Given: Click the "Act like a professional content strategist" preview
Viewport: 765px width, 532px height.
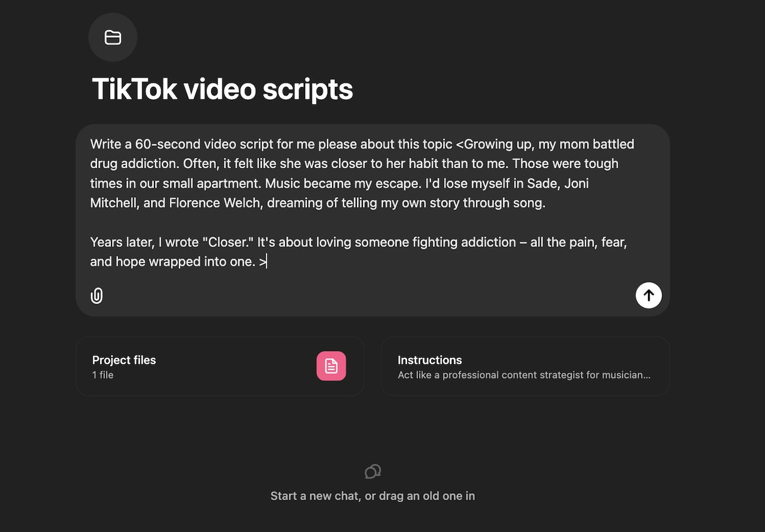Looking at the screenshot, I should pos(523,375).
